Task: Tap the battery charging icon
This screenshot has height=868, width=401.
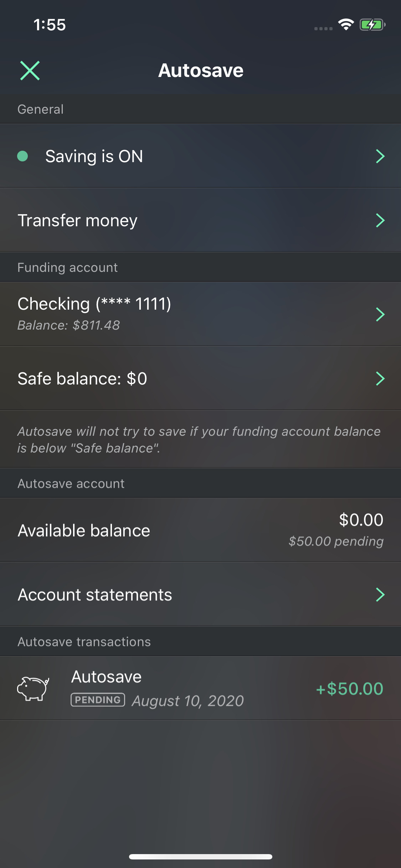Action: click(372, 25)
